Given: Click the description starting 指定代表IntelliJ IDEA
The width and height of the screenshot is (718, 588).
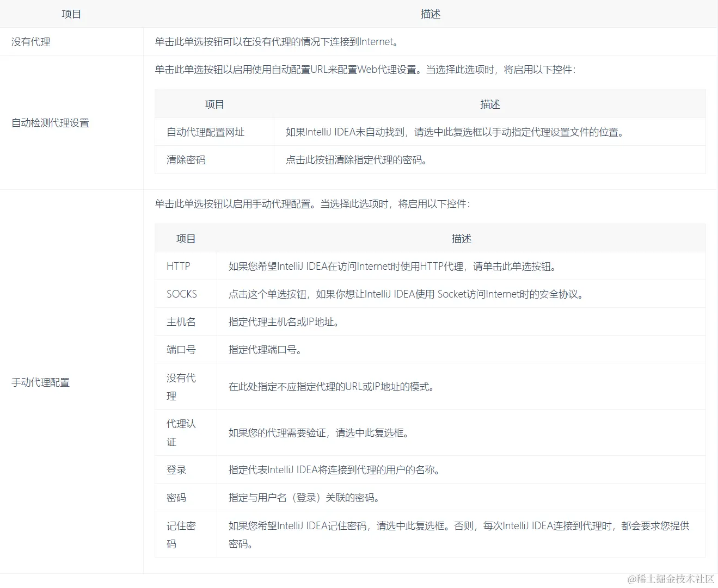Looking at the screenshot, I should [x=334, y=470].
